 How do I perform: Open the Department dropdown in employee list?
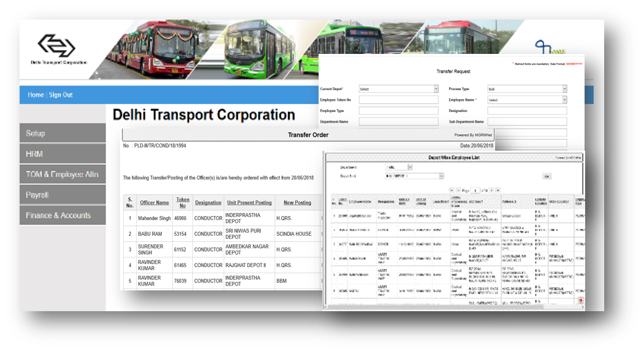(410, 167)
